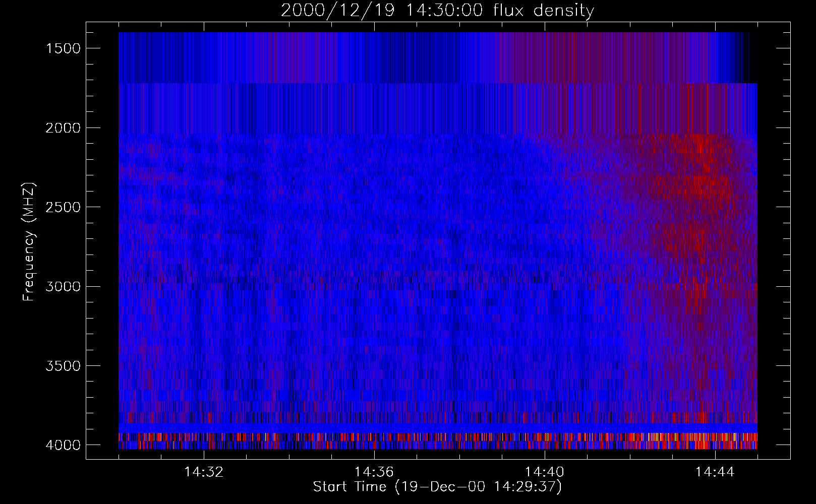
Task: Click the 'Frequency (MHZ)' vertical axis title
Action: pyautogui.click(x=29, y=241)
